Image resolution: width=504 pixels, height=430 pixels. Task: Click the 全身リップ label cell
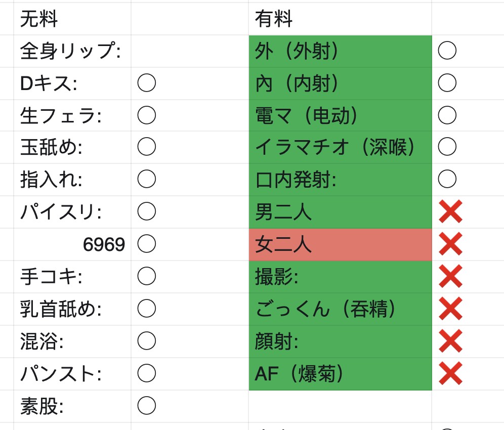(72, 51)
